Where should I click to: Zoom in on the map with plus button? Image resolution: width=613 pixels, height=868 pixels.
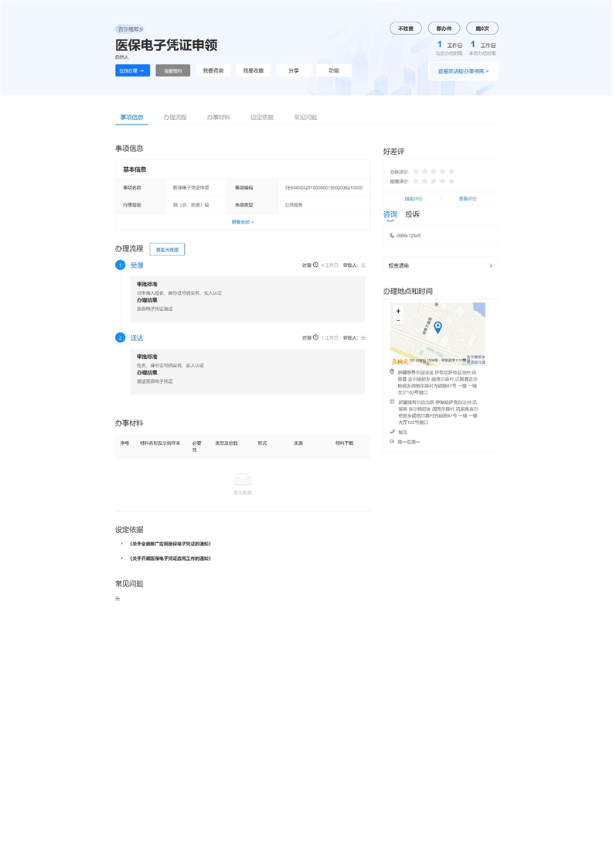(398, 311)
